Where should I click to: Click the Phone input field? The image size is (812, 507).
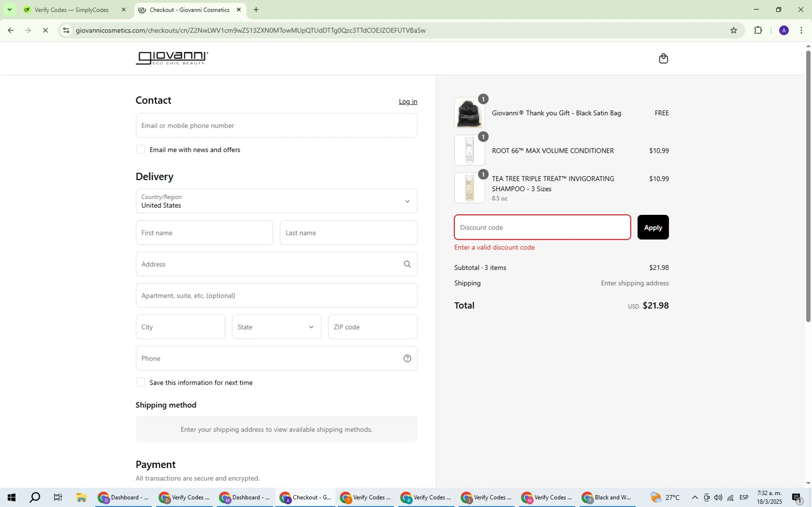276,358
